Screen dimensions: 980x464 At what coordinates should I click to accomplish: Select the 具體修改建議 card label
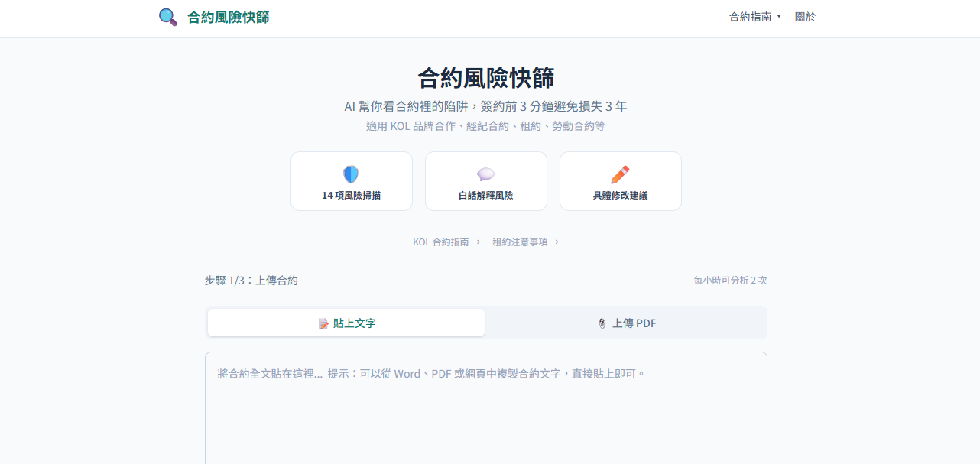[620, 195]
